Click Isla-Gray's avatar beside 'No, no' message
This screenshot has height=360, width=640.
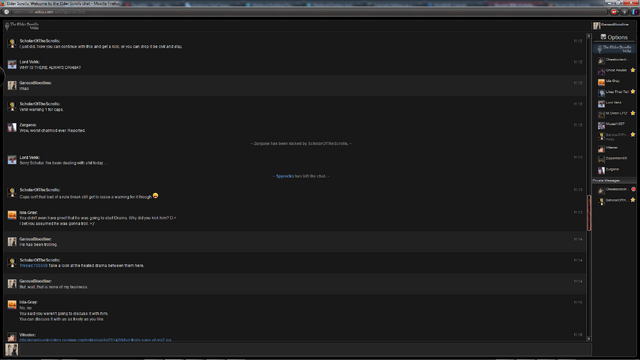tap(12, 305)
